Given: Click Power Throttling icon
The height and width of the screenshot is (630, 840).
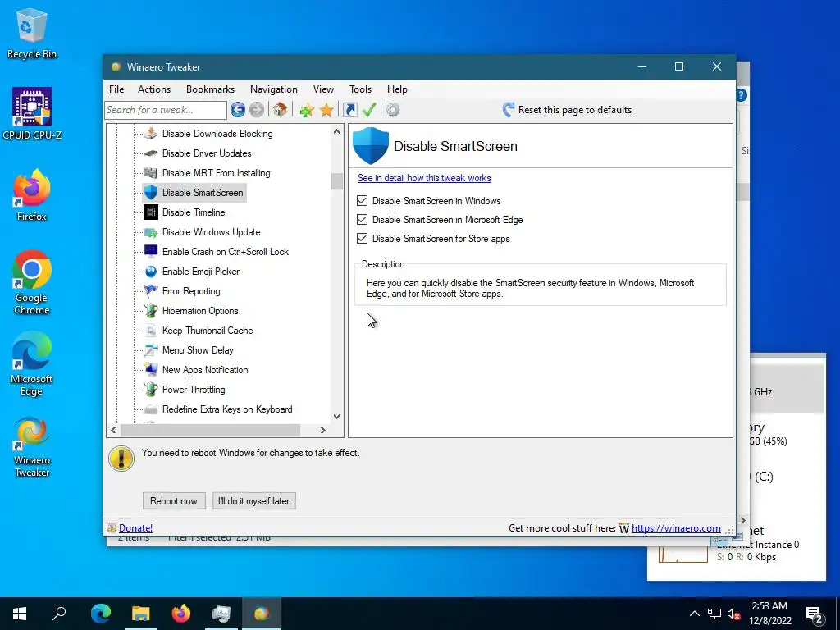Looking at the screenshot, I should coord(151,390).
